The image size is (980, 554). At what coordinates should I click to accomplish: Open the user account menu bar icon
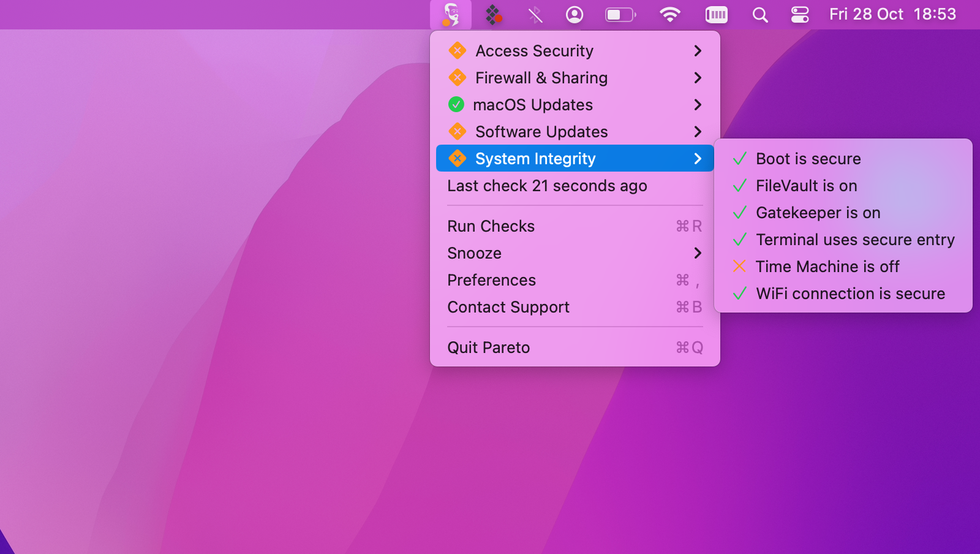pyautogui.click(x=575, y=15)
